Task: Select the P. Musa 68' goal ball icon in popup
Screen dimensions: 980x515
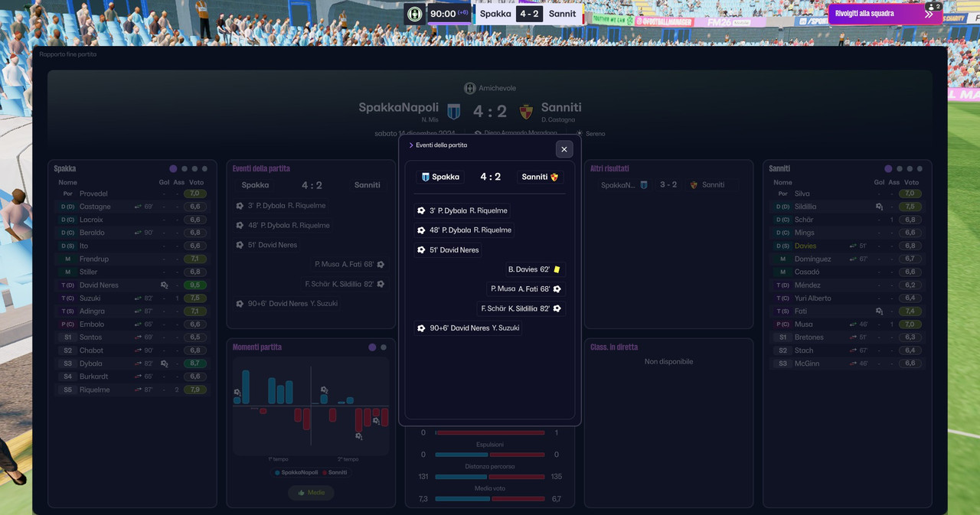Action: coord(557,289)
